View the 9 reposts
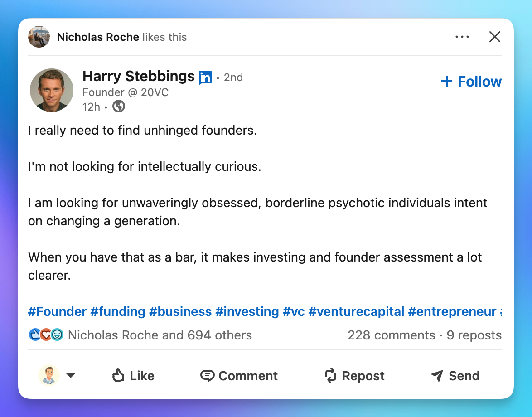This screenshot has width=532, height=417. coord(474,335)
